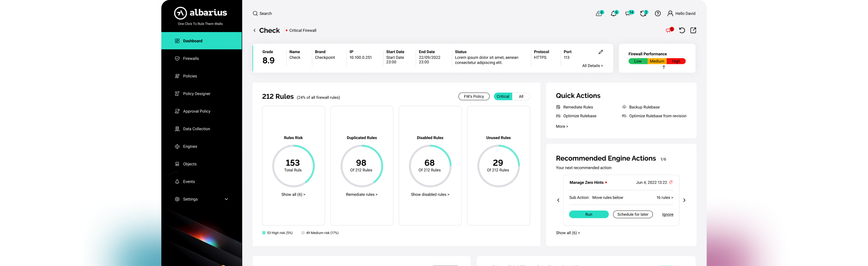This screenshot has width=868, height=266.
Task: Click the Optimize Rulebase sliders icon
Action: (558, 116)
